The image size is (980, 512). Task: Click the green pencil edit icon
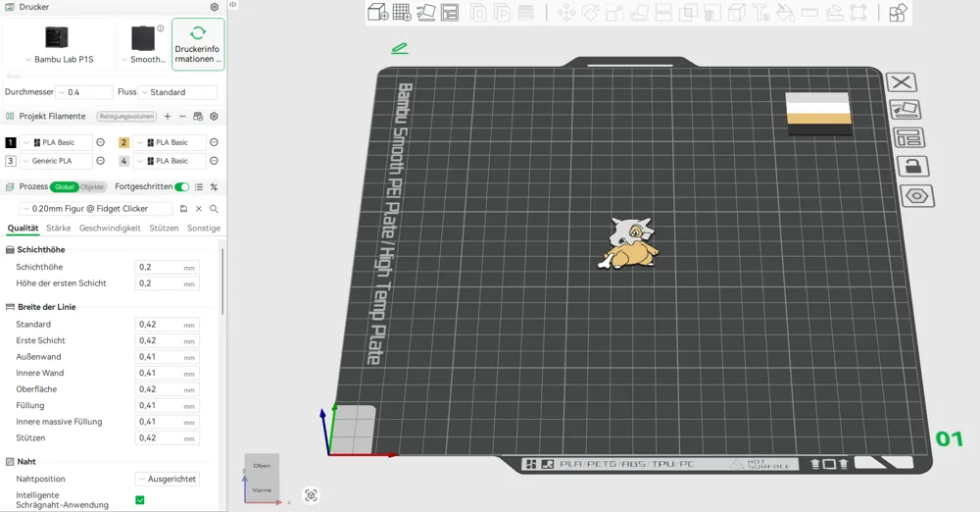[x=400, y=47]
